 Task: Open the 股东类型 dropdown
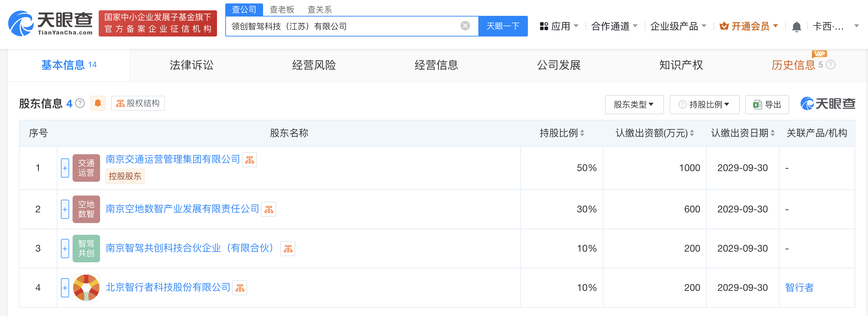click(x=634, y=104)
